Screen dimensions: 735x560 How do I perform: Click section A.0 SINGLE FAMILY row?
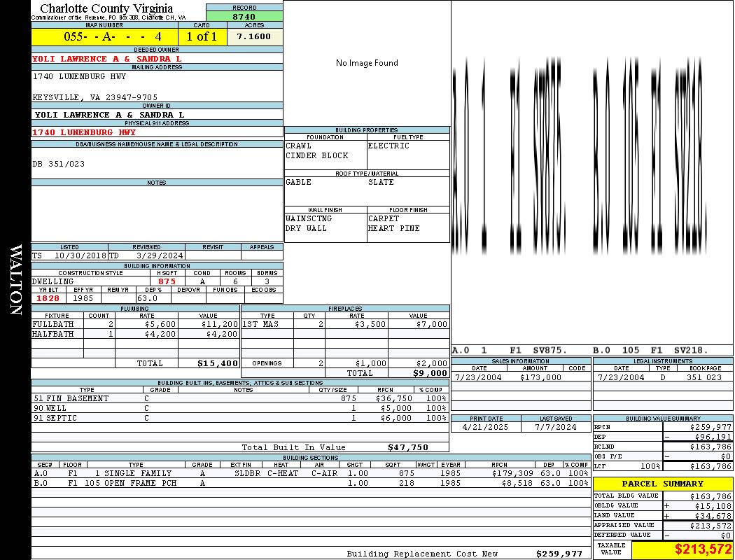311,473
